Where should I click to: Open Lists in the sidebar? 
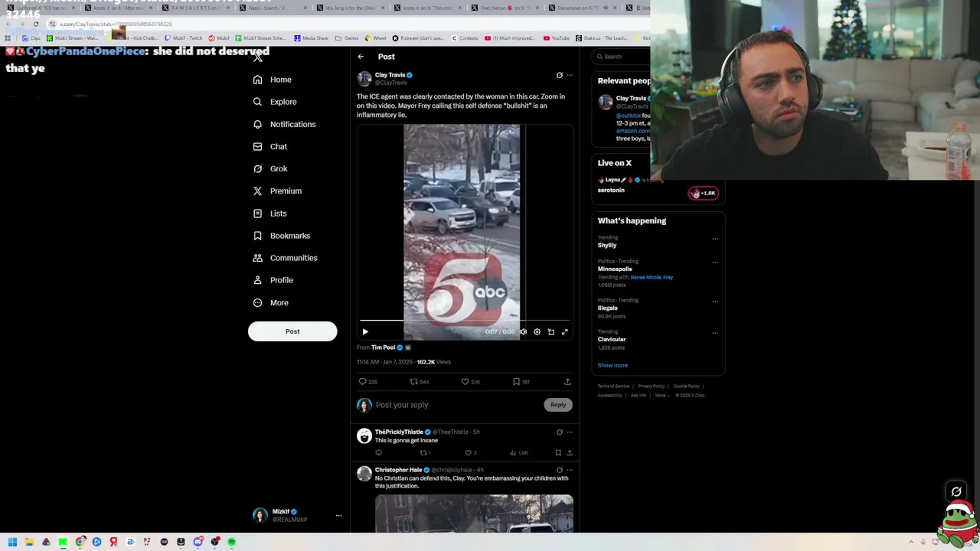click(x=269, y=214)
